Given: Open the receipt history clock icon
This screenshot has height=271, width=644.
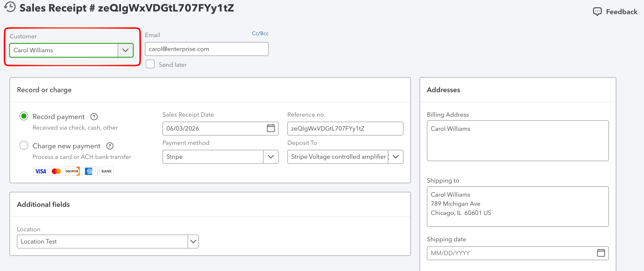Looking at the screenshot, I should (x=10, y=7).
